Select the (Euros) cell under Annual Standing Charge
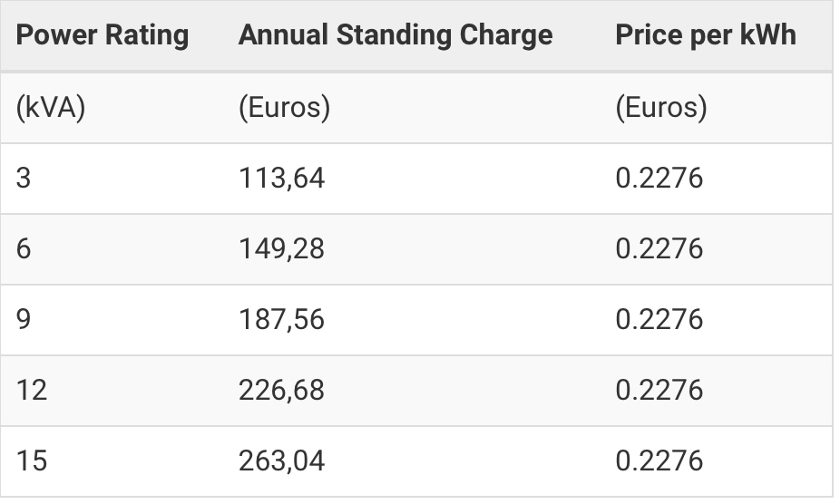 (x=284, y=107)
